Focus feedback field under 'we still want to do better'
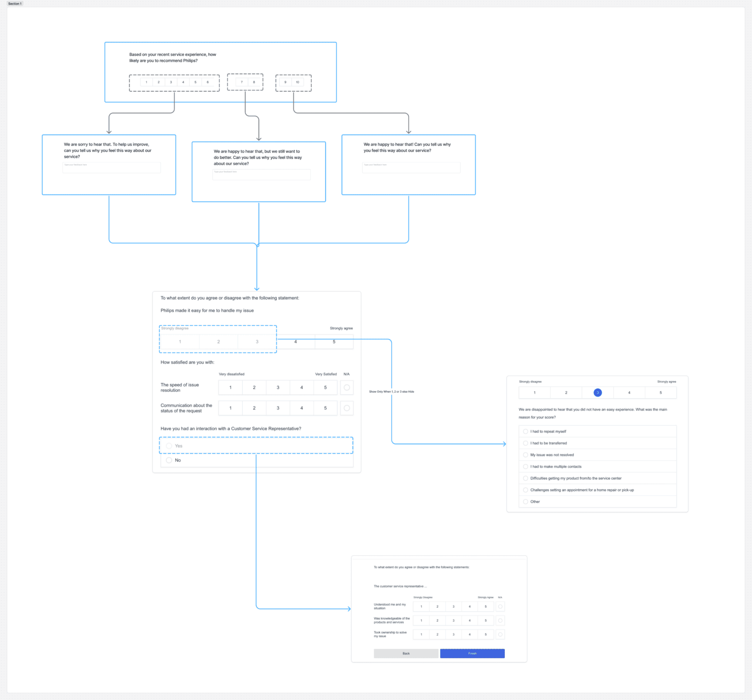752x700 pixels. coord(261,175)
